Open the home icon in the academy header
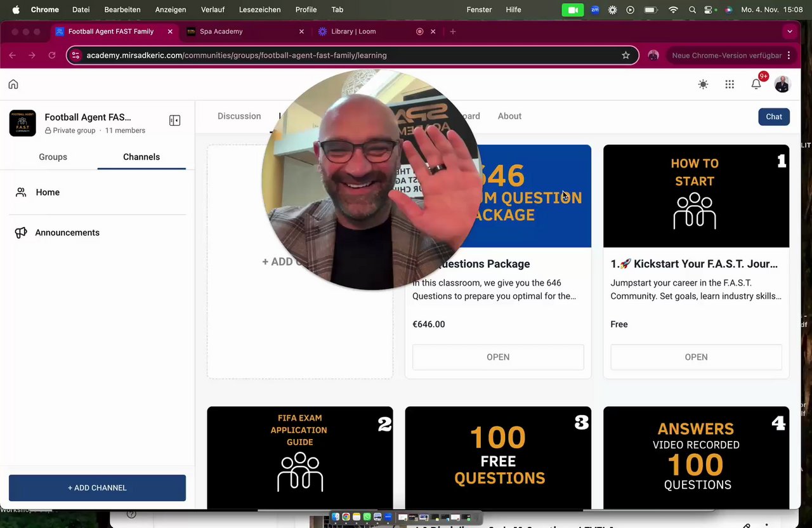 [13, 84]
